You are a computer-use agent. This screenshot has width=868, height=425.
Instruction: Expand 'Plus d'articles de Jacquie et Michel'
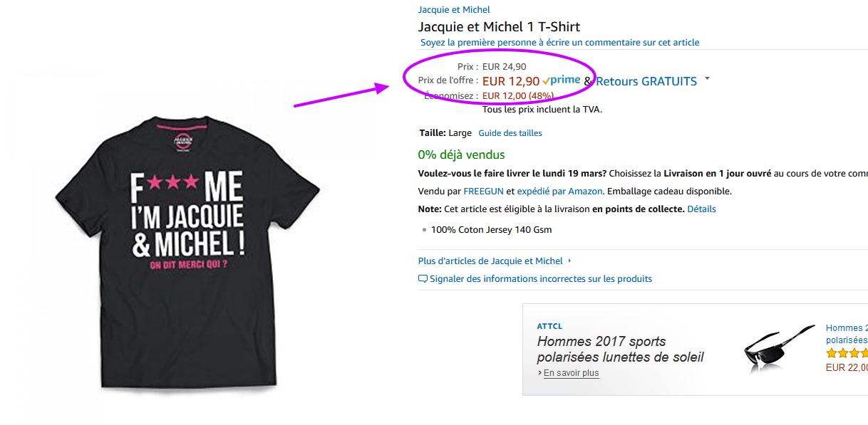pyautogui.click(x=490, y=261)
